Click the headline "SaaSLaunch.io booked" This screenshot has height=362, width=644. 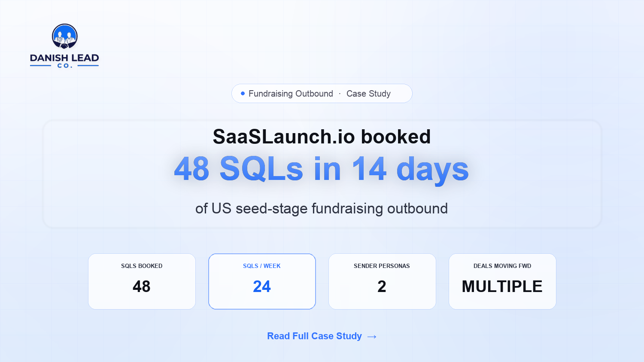(x=322, y=137)
